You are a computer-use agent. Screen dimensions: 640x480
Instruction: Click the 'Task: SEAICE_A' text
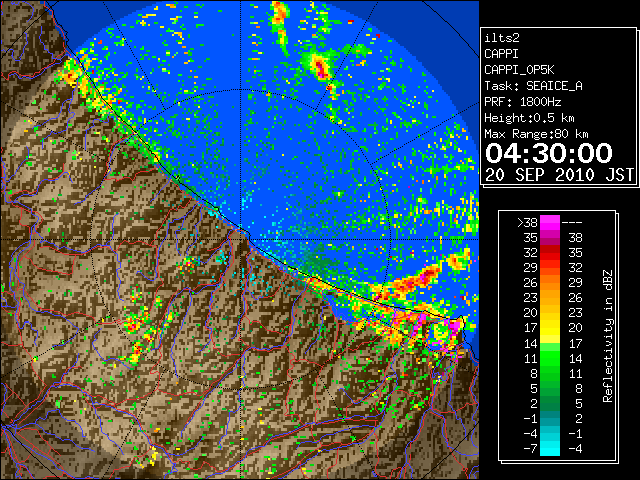coord(533,86)
